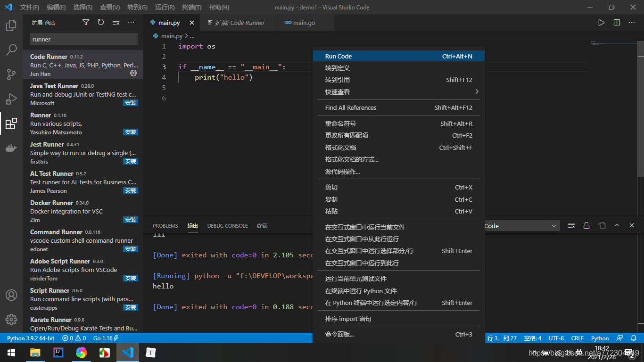Install the Script Runner extension
This screenshot has height=362, width=644.
[131, 307]
